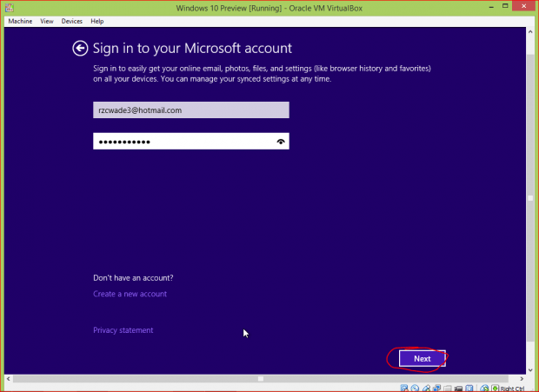539x392 pixels.
Task: Reveal the password with the eye icon
Action: pos(281,142)
